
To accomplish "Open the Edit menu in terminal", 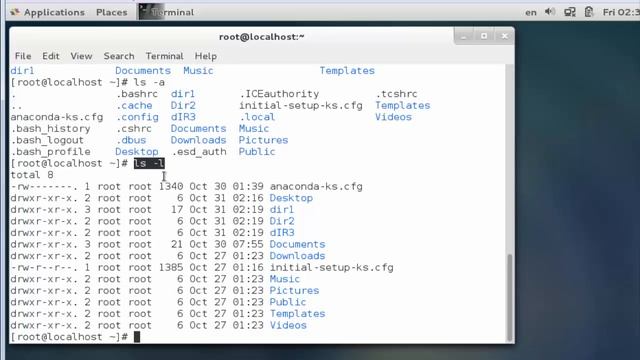I will pyautogui.click(x=51, y=56).
